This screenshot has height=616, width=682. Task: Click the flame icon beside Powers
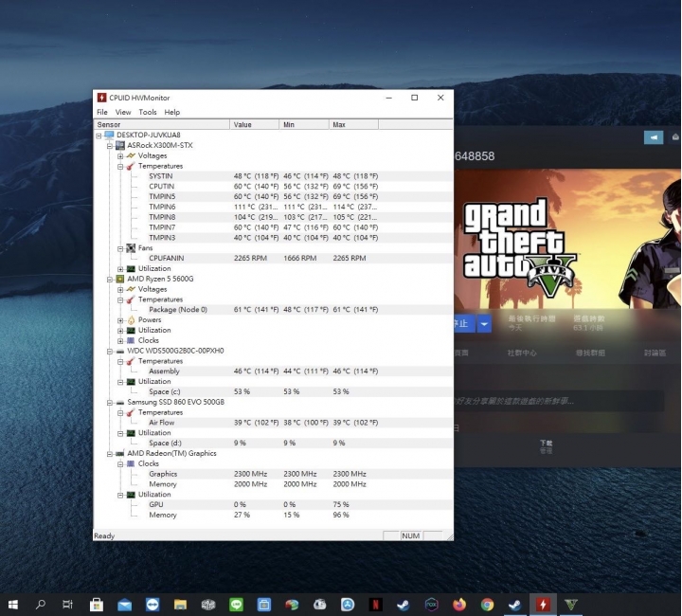(131, 319)
